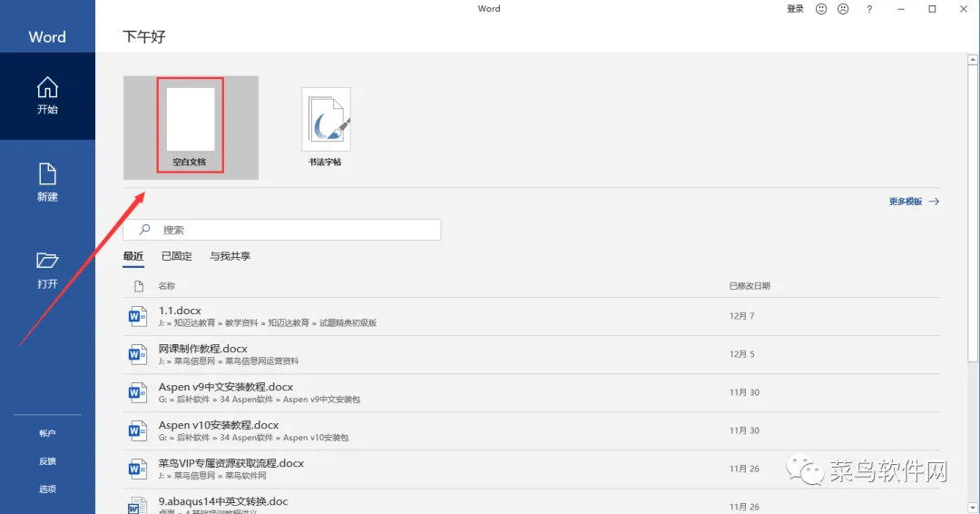The width and height of the screenshot is (980, 514).
Task: Click 11月 30 date of Aspen v9 file
Action: click(744, 392)
